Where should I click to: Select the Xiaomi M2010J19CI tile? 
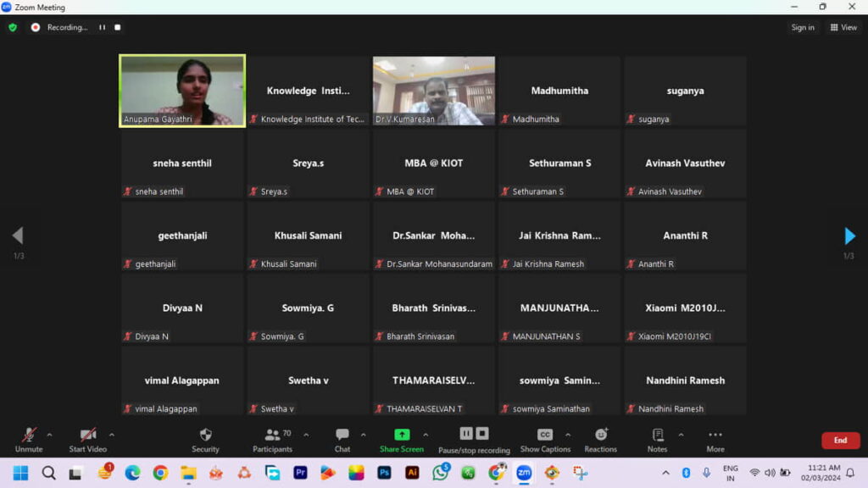click(685, 308)
